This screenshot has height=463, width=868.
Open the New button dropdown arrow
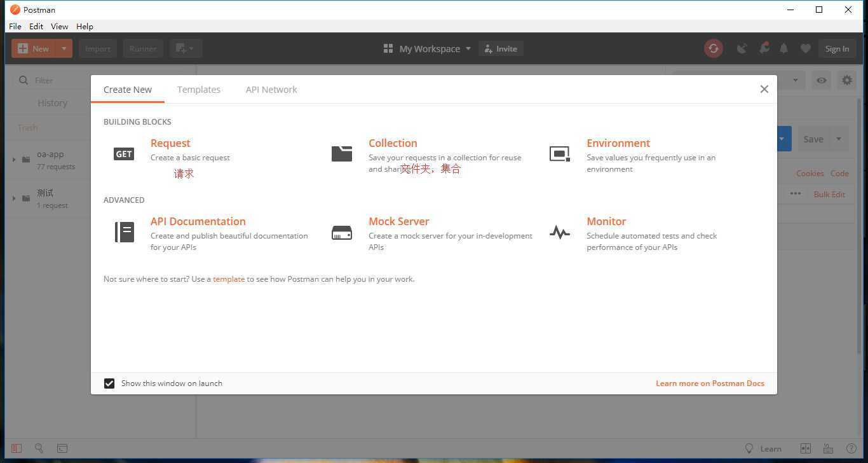tap(64, 48)
